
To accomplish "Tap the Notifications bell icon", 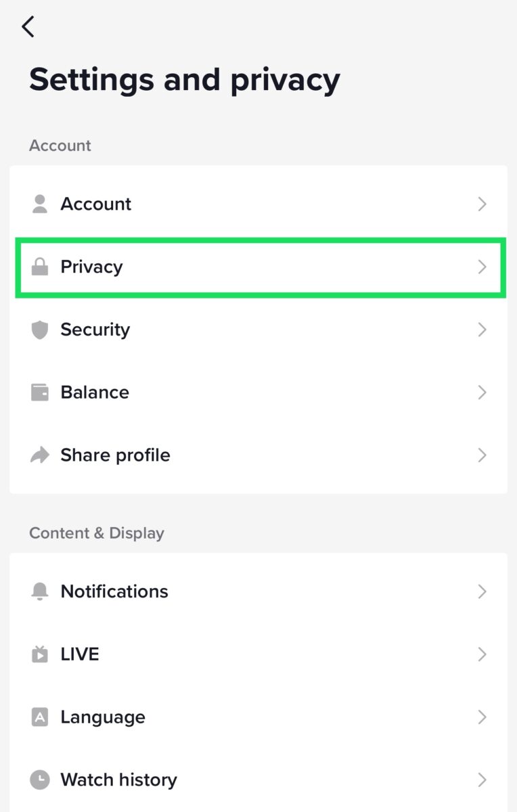I will (40, 591).
